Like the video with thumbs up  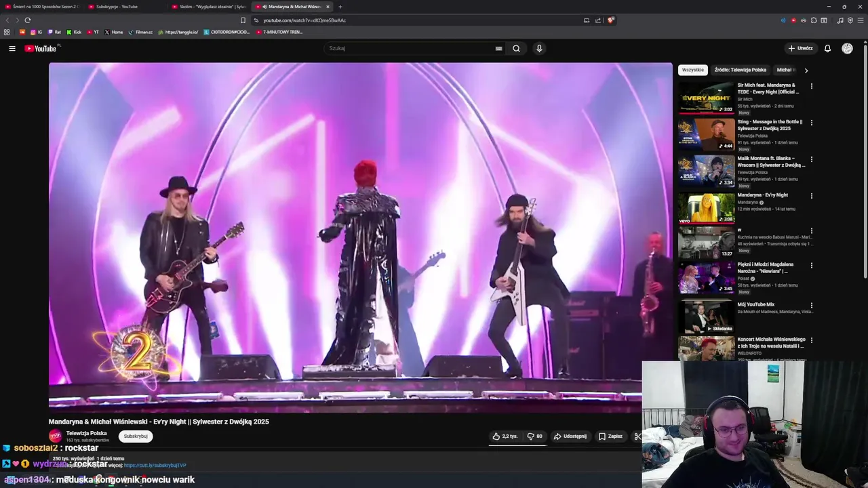point(505,436)
